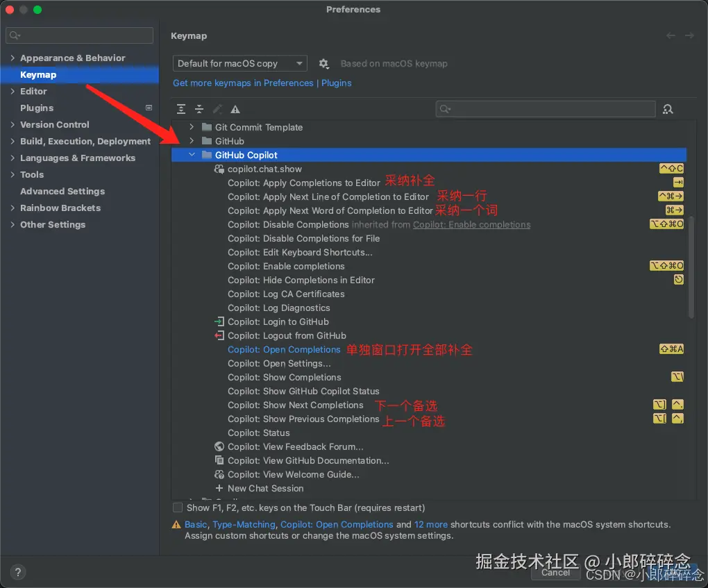Click the Logout from GitHub icon

click(219, 335)
